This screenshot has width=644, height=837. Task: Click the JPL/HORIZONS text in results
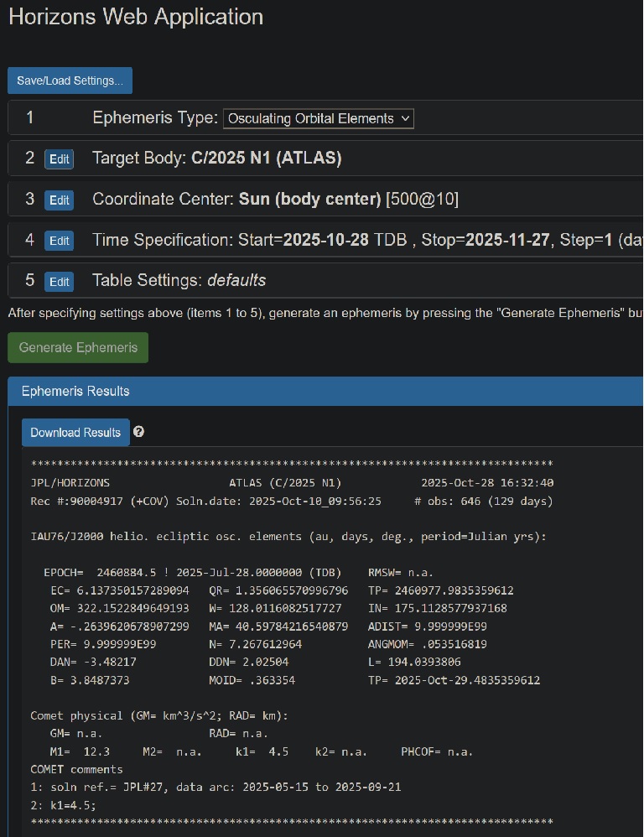click(70, 483)
